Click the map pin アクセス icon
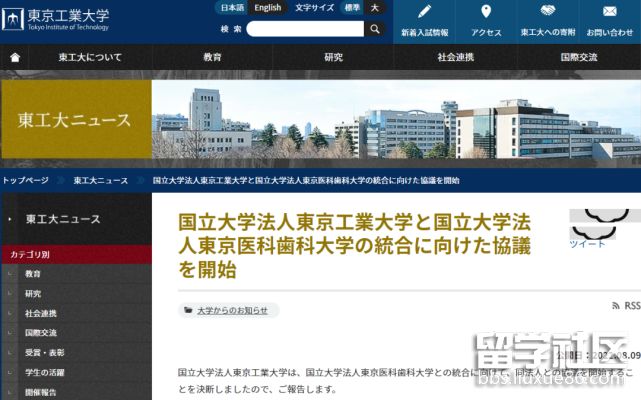Viewport: 641px width, 400px height. click(486, 11)
